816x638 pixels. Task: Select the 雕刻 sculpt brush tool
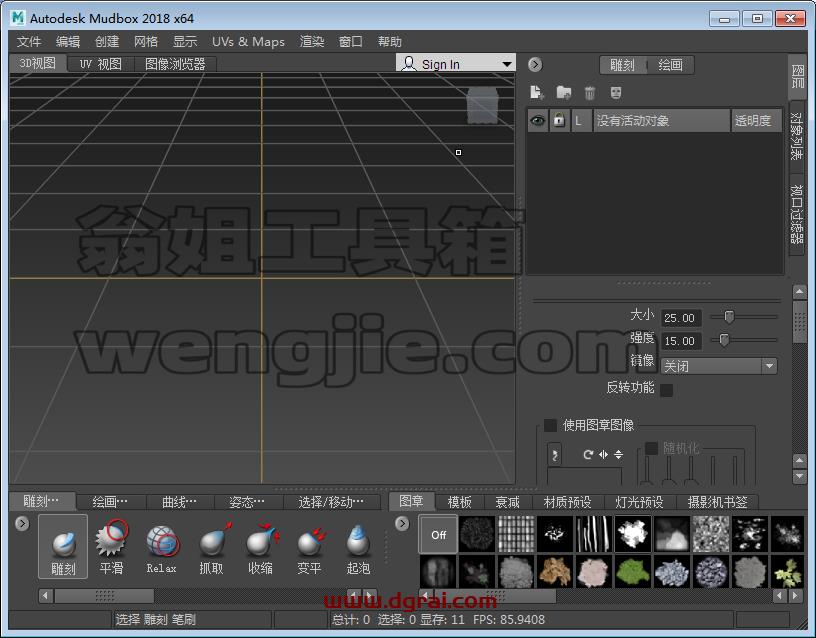(63, 547)
